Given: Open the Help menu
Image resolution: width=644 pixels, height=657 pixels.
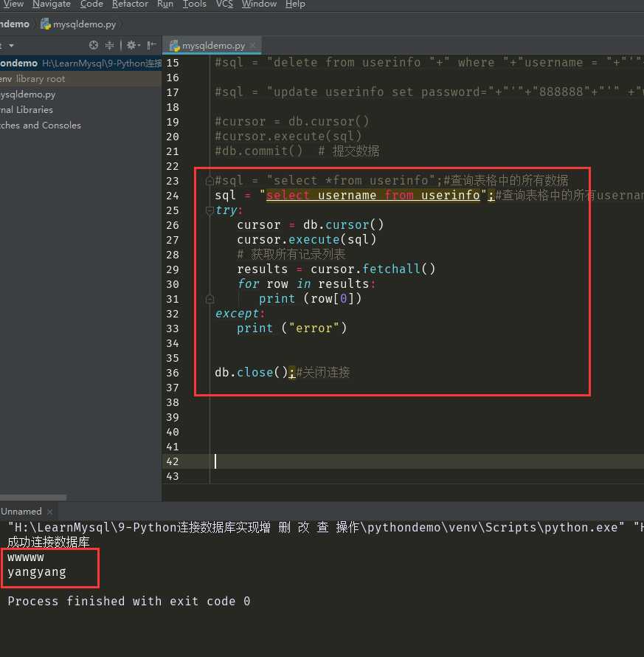Looking at the screenshot, I should pyautogui.click(x=295, y=4).
